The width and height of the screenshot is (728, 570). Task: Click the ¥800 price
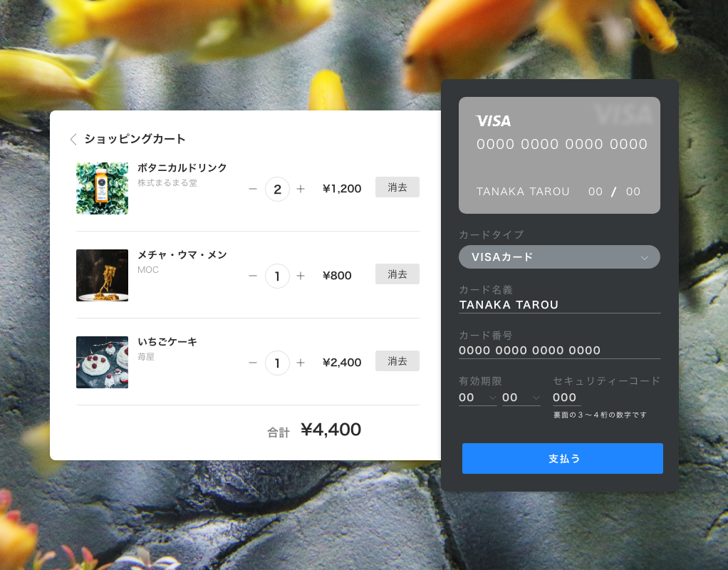coord(337,276)
